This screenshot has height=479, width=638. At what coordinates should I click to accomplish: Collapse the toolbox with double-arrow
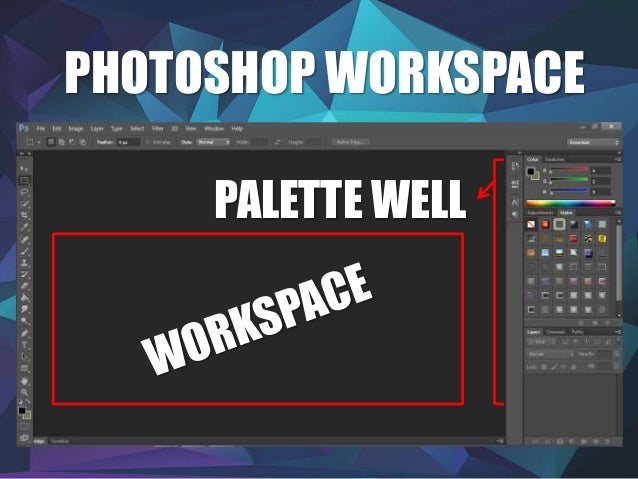20,154
